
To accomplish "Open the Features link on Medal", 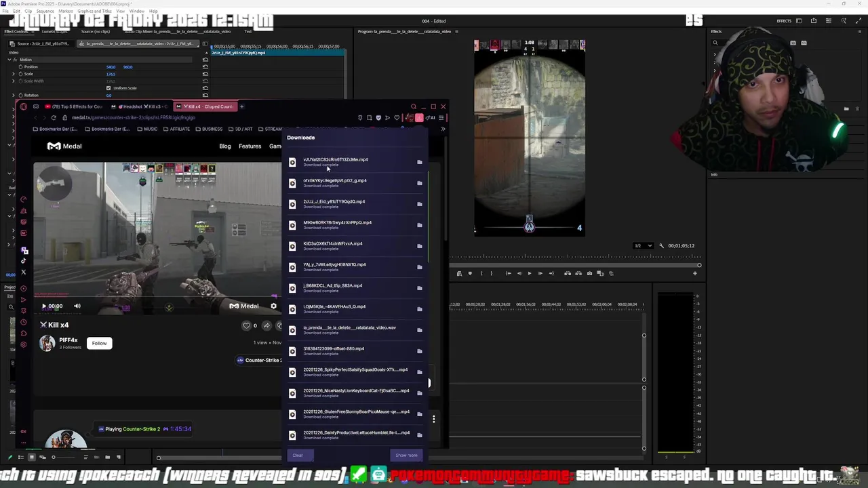I will tap(250, 146).
